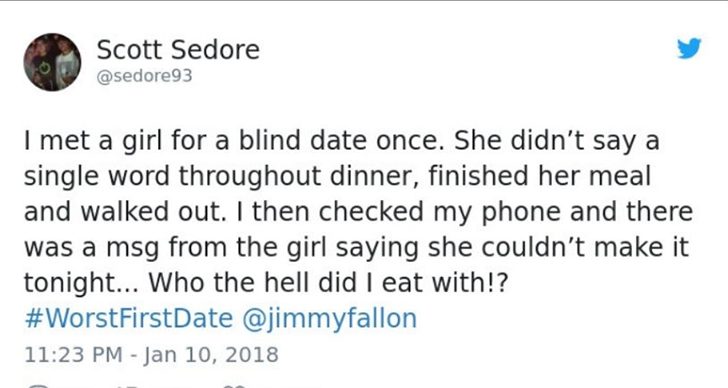Click the phrase 'couldn't make it'
The image size is (728, 388).
pyautogui.click(x=585, y=247)
